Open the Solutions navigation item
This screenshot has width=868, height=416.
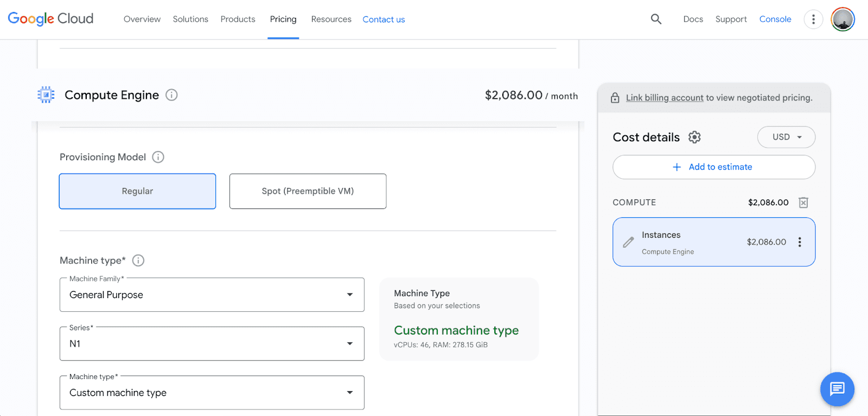pyautogui.click(x=190, y=20)
